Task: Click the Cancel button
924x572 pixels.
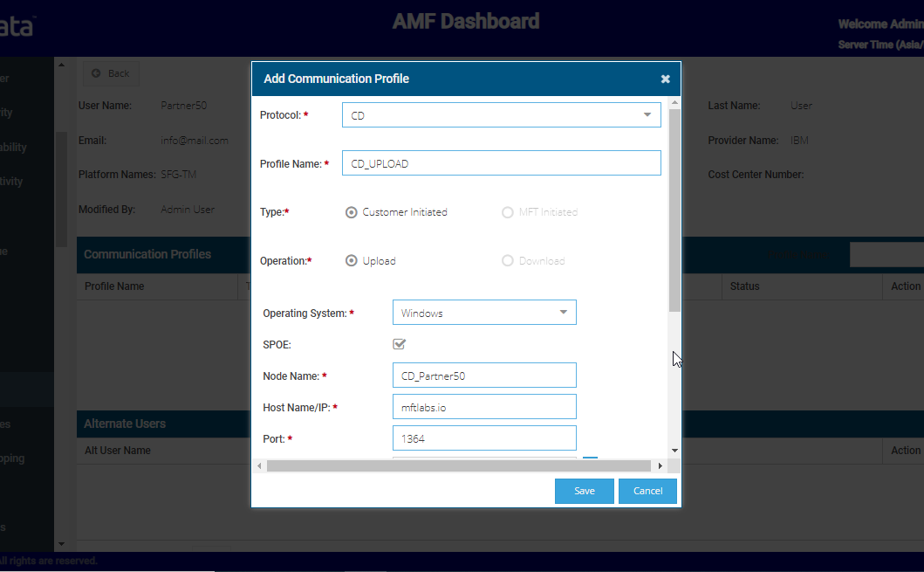Action: click(647, 491)
